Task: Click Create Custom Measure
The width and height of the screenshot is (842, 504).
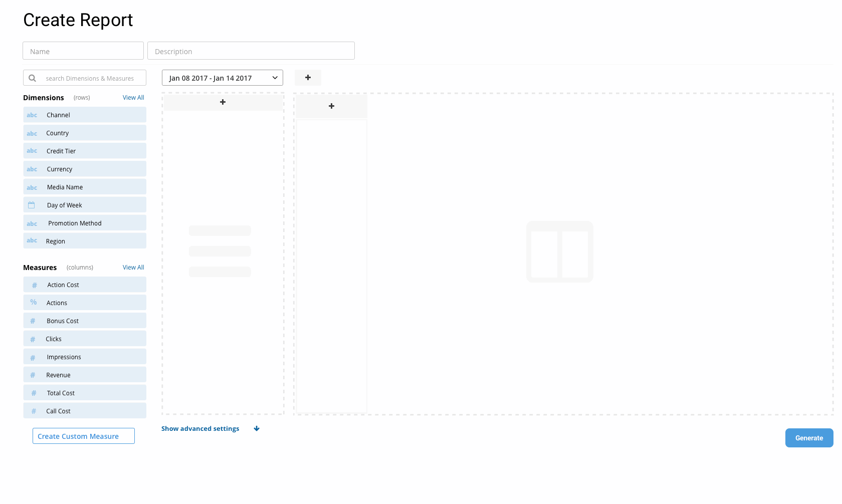Action: point(83,436)
